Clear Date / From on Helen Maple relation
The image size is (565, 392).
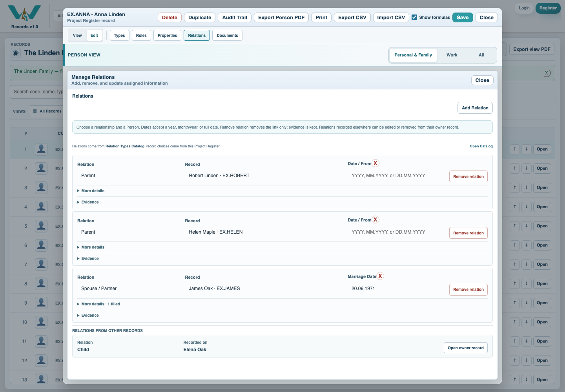[x=375, y=220]
